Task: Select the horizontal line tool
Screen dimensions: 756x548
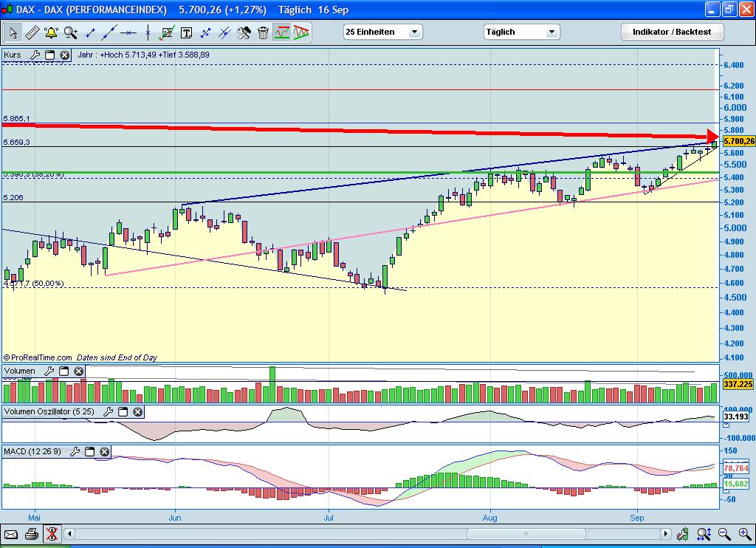Action: (128, 32)
